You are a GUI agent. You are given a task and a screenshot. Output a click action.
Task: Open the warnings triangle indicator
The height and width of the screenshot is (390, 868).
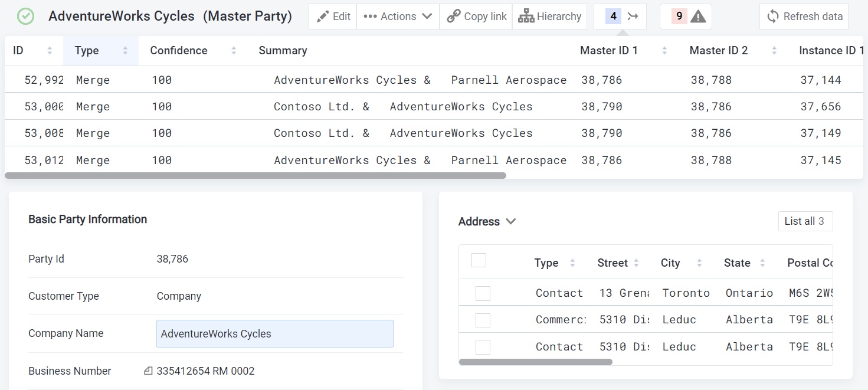coord(686,17)
